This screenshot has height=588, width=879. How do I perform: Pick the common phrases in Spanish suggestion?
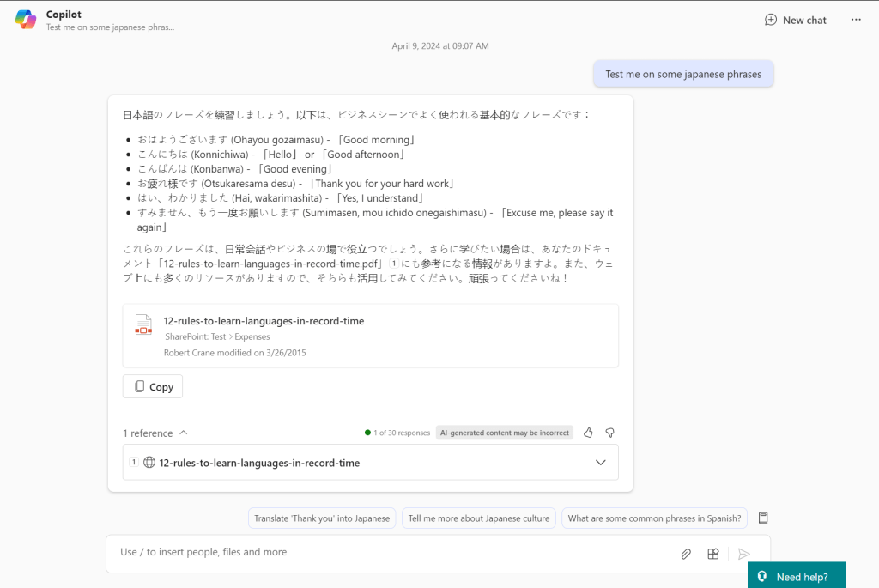[654, 518]
